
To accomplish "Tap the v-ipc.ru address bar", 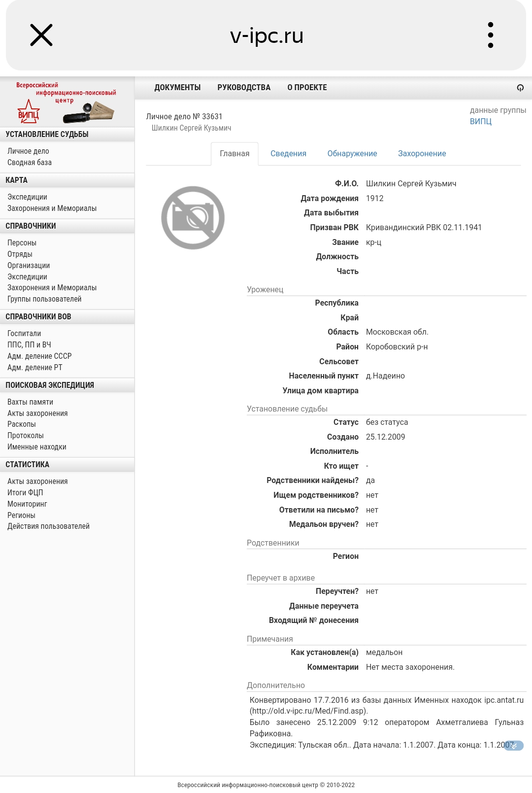I will click(266, 35).
